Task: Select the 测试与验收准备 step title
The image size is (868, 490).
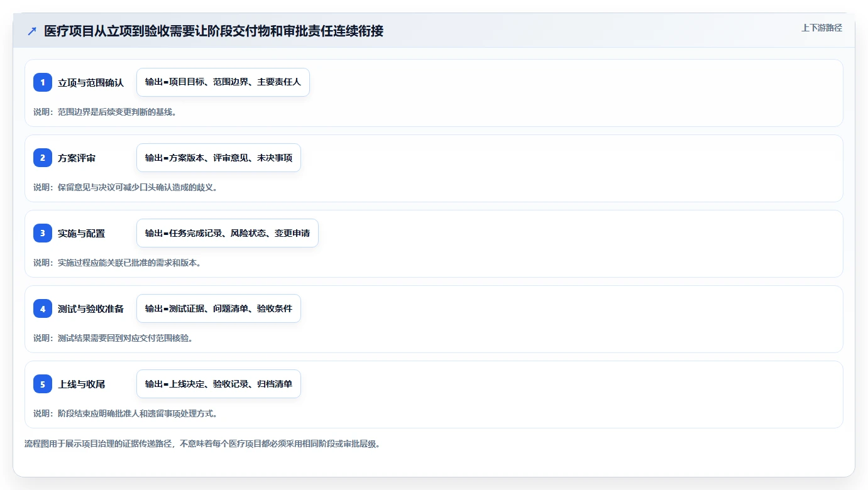Action: tap(91, 308)
